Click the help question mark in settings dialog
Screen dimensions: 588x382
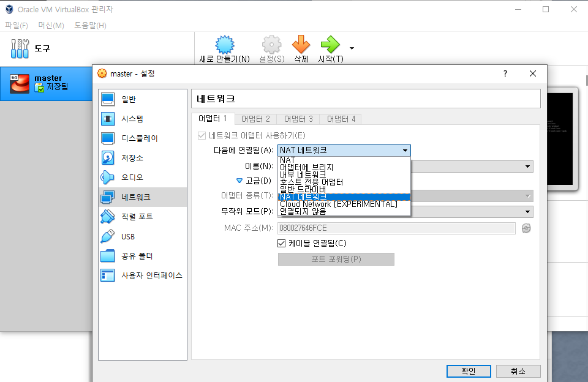tap(505, 73)
